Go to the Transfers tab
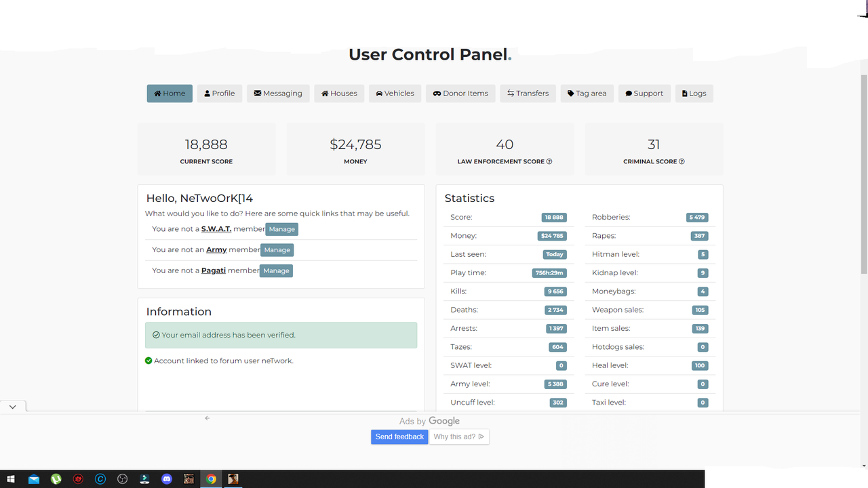The height and width of the screenshot is (488, 868). coord(528,94)
